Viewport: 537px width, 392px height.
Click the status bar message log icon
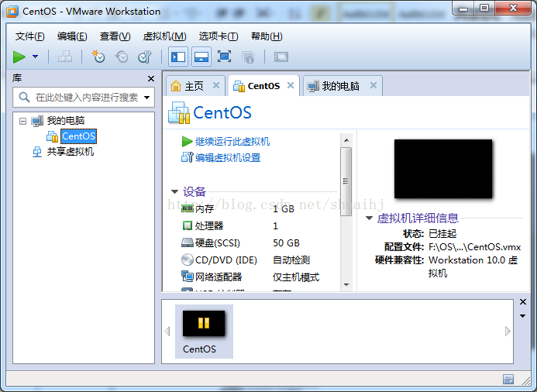(508, 380)
